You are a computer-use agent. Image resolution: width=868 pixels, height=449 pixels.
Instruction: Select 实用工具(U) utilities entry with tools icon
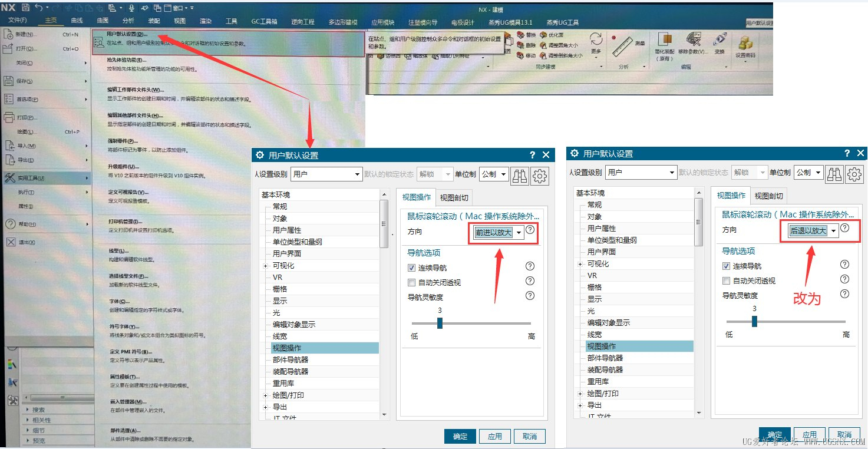pos(46,178)
